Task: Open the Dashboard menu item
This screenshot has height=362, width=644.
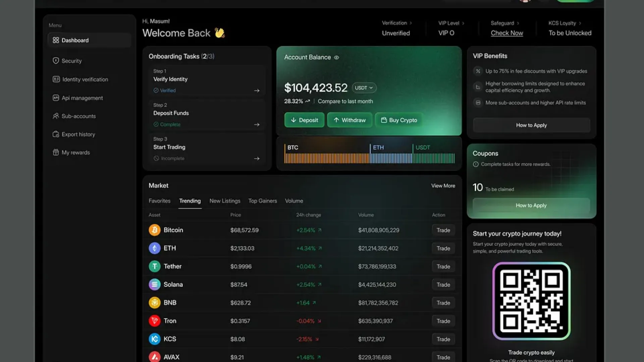Action: coord(89,40)
